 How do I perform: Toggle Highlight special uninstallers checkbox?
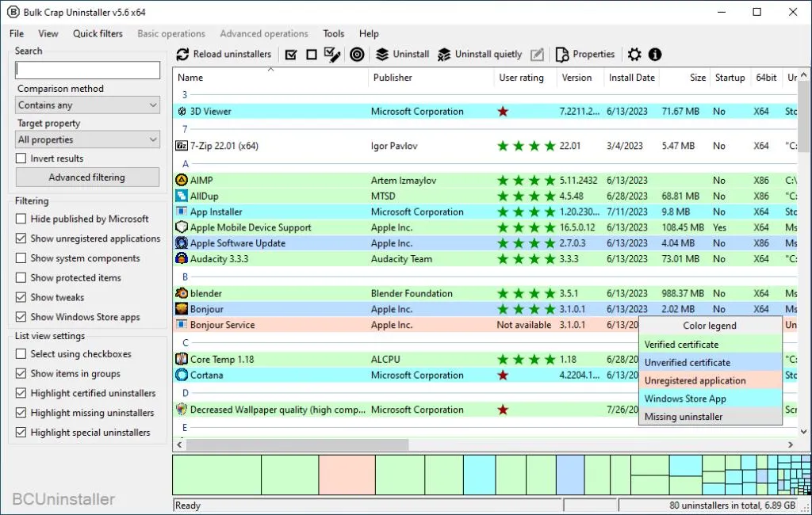21,433
